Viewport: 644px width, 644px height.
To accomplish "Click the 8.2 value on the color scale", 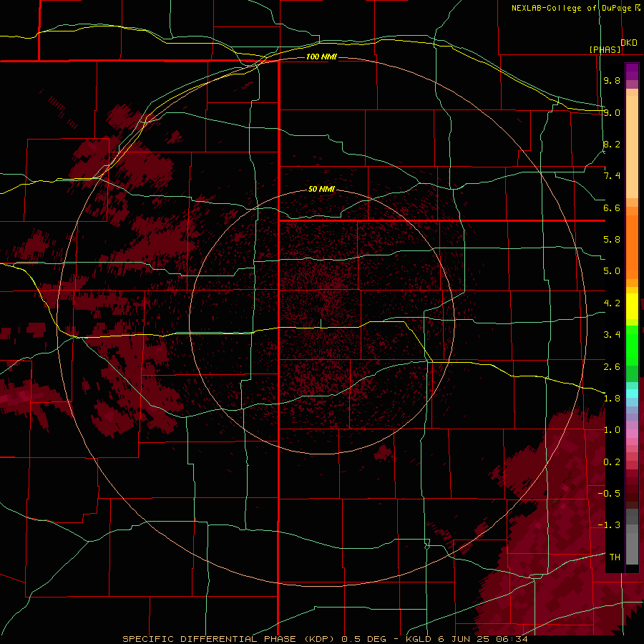I will click(612, 144).
